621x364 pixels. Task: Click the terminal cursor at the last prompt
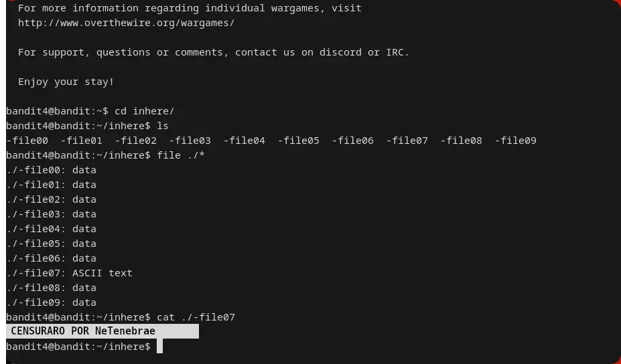tap(159, 347)
